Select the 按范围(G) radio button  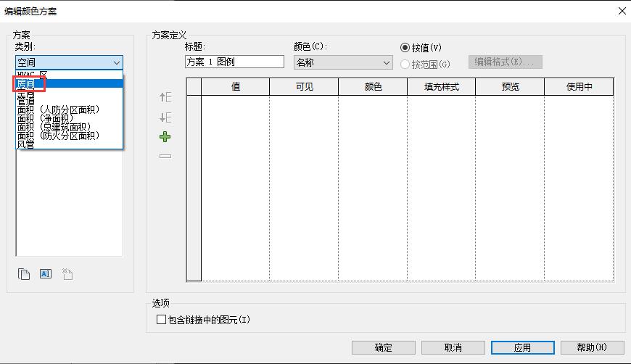tap(405, 65)
